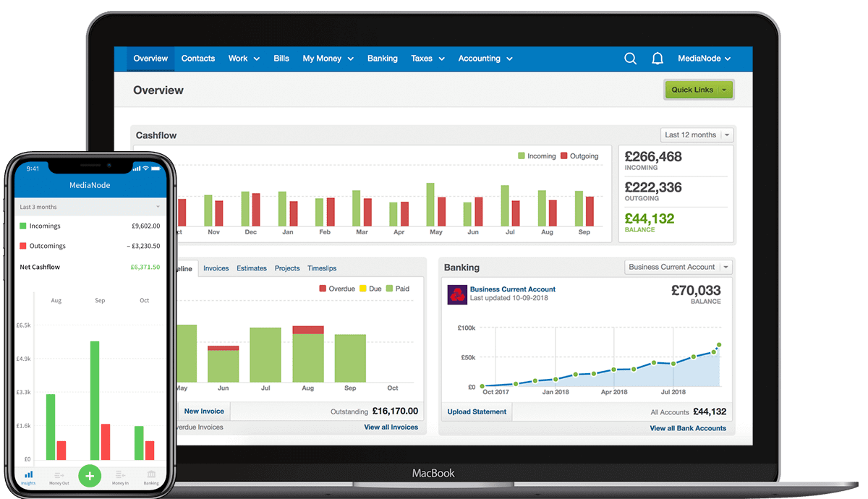Open the Last 3 months dropdown on the phone
Viewport: 868px width, 499px height.
[90, 207]
